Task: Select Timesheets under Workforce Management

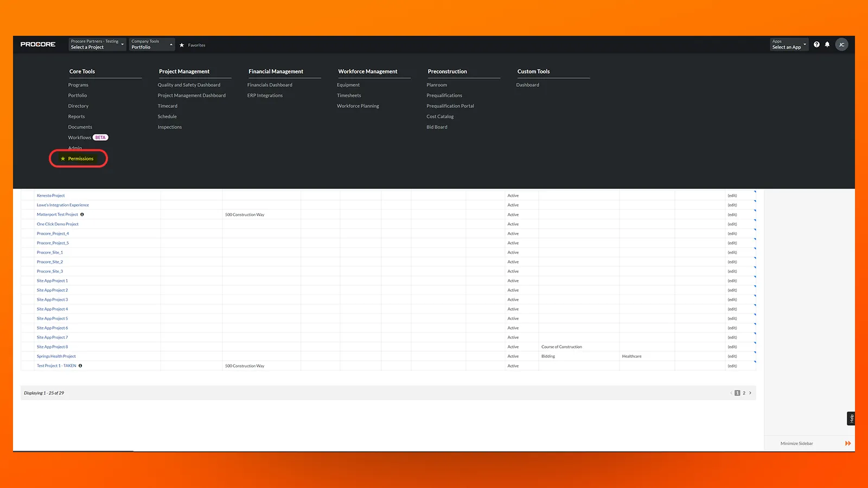Action: pos(349,95)
